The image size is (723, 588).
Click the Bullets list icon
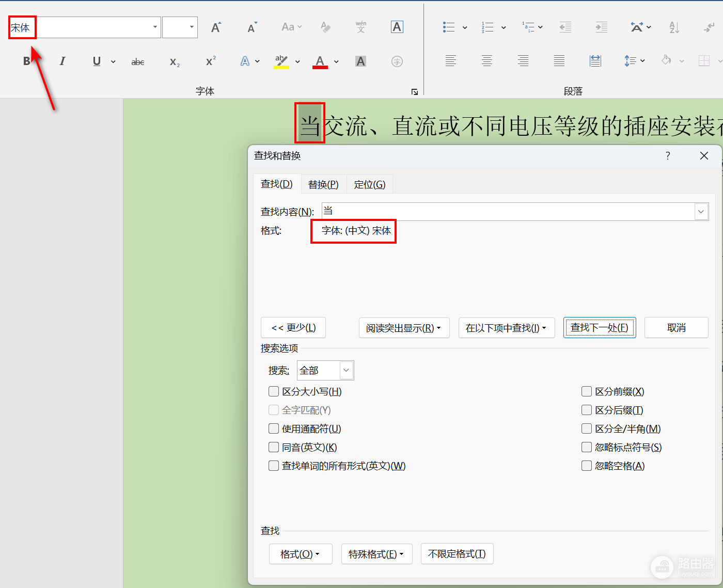point(449,27)
